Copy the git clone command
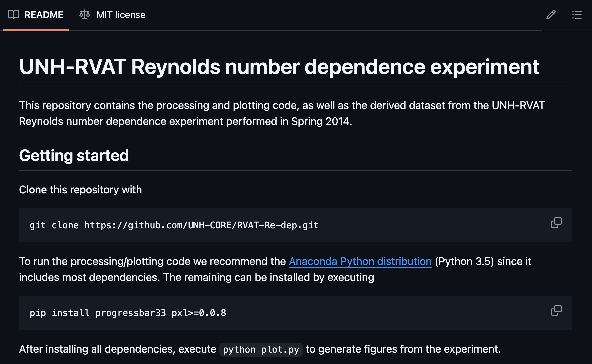 556,223
